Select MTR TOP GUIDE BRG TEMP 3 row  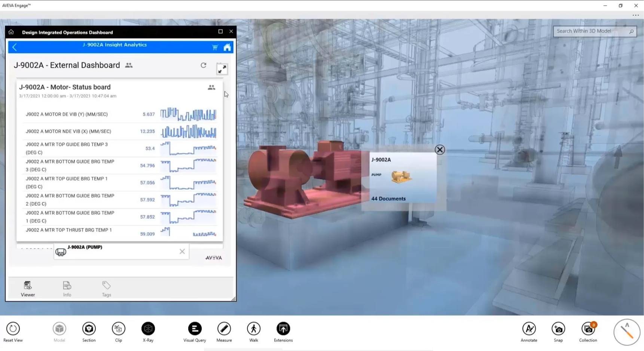[120, 148]
